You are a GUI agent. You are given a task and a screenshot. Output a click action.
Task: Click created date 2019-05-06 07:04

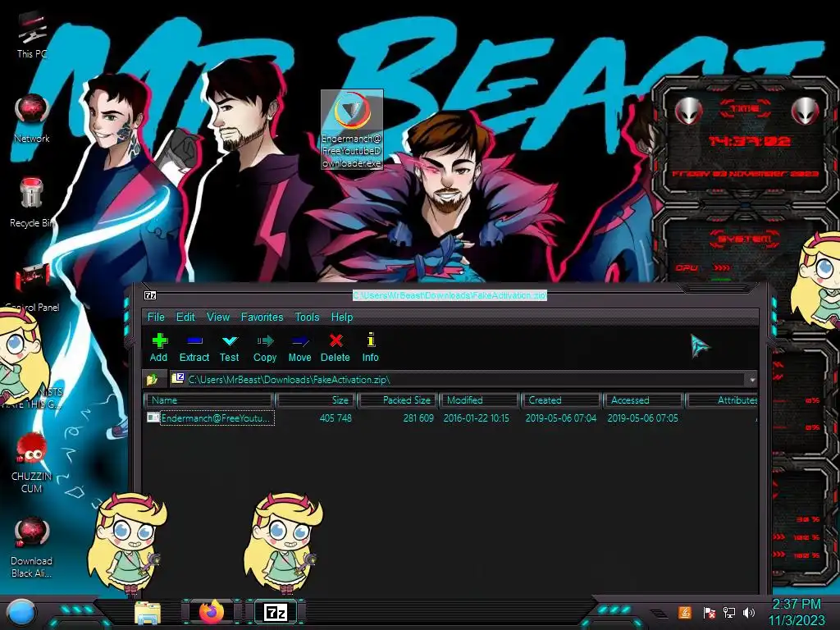click(560, 418)
